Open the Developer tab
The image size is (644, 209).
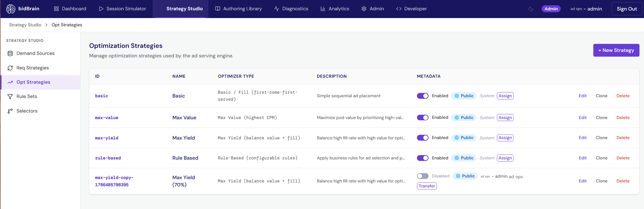[411, 9]
